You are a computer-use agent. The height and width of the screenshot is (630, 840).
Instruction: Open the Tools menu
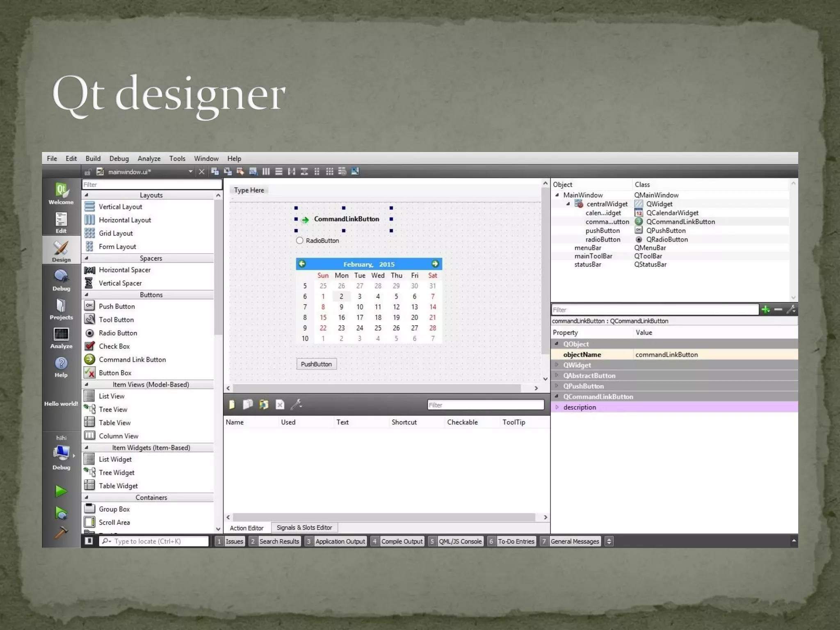[177, 158]
